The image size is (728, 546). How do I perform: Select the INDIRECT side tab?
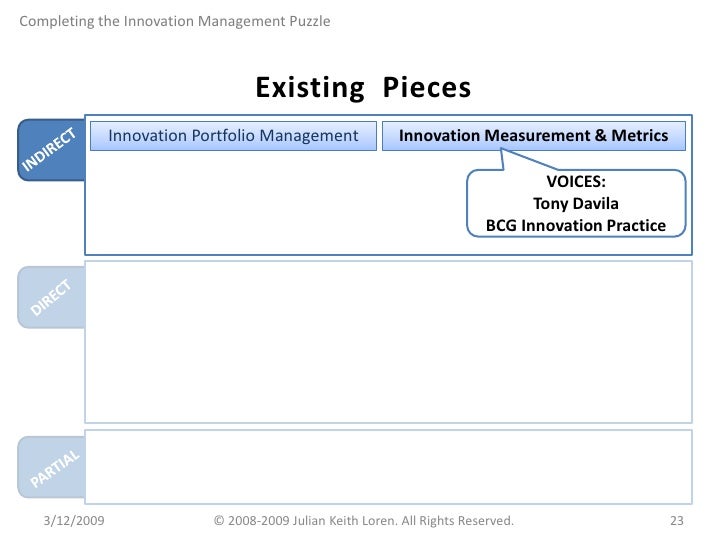pos(50,150)
